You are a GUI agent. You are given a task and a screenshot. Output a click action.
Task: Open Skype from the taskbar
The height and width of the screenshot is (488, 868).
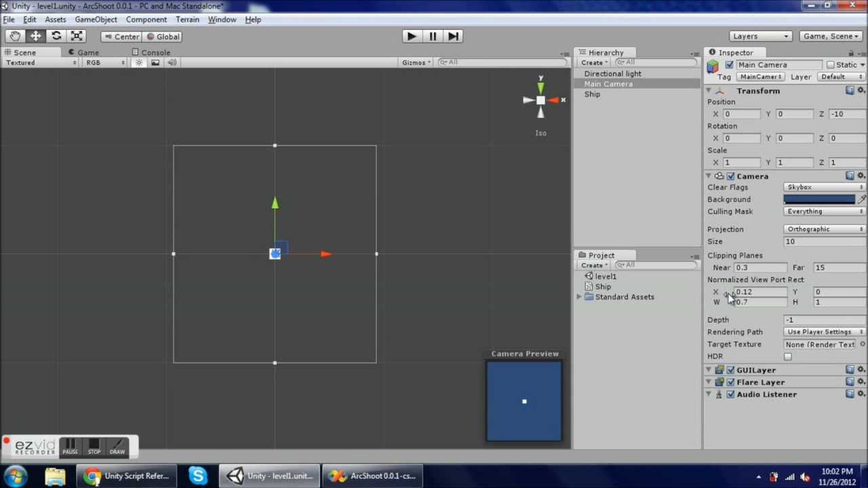coord(198,476)
